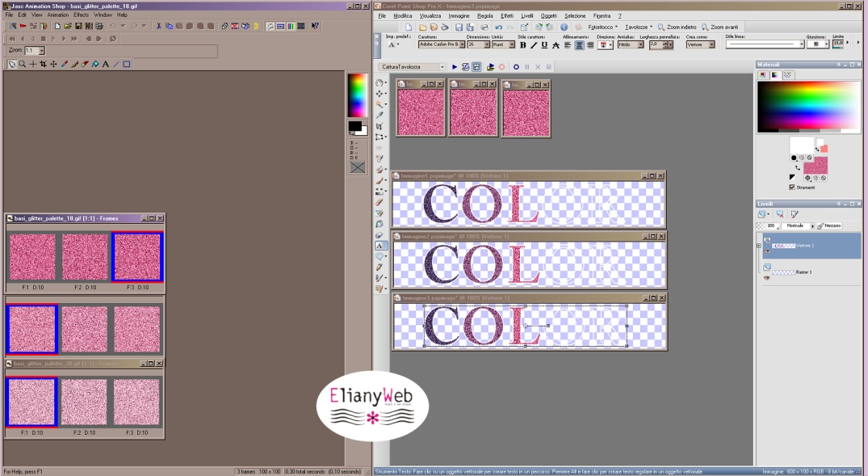This screenshot has height=476, width=868.
Task: Click the Underline text style icon
Action: point(544,45)
